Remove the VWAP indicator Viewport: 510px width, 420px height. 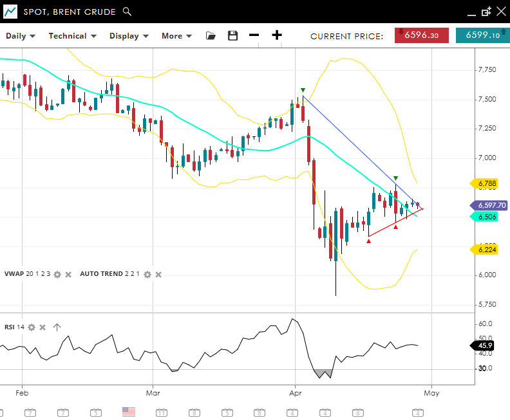pos(68,274)
